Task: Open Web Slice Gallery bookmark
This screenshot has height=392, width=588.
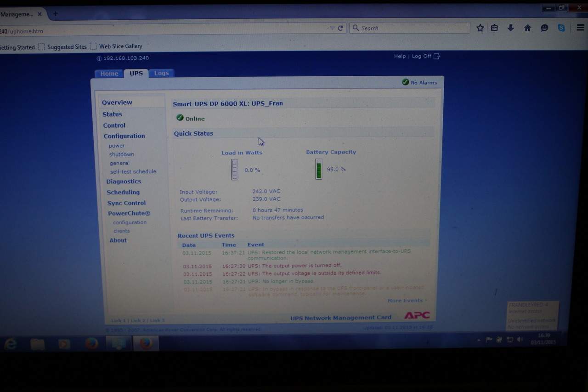Action: point(116,46)
